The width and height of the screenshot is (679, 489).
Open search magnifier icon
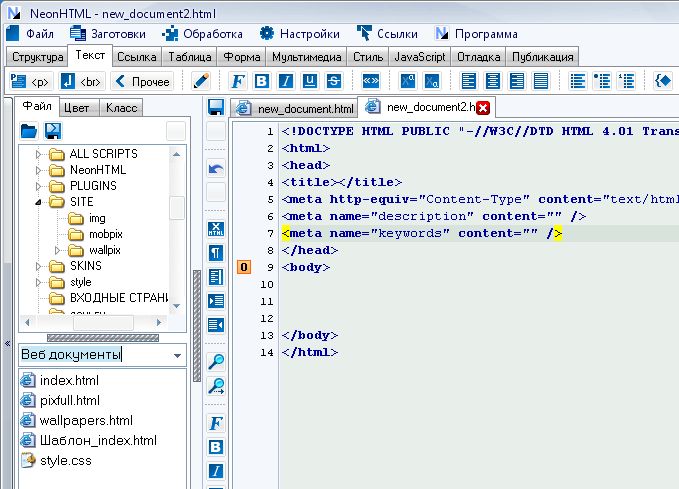(x=216, y=361)
